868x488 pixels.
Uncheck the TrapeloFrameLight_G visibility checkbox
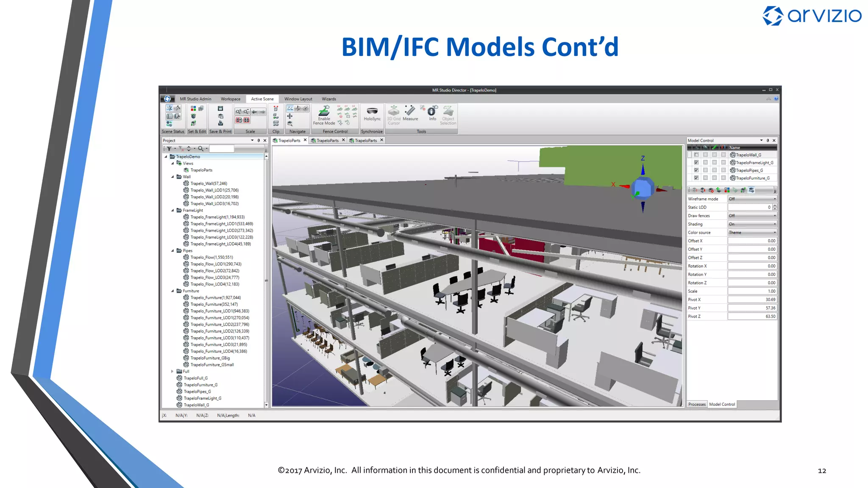(x=696, y=163)
